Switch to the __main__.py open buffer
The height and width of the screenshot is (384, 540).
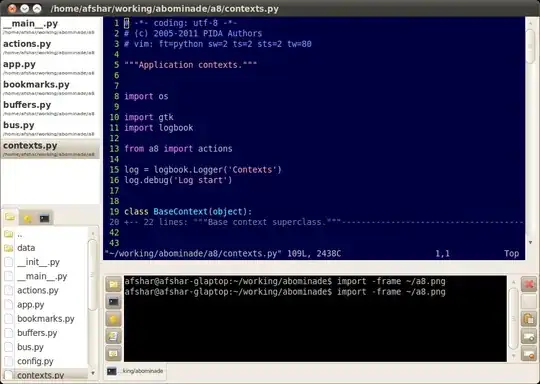pos(51,27)
